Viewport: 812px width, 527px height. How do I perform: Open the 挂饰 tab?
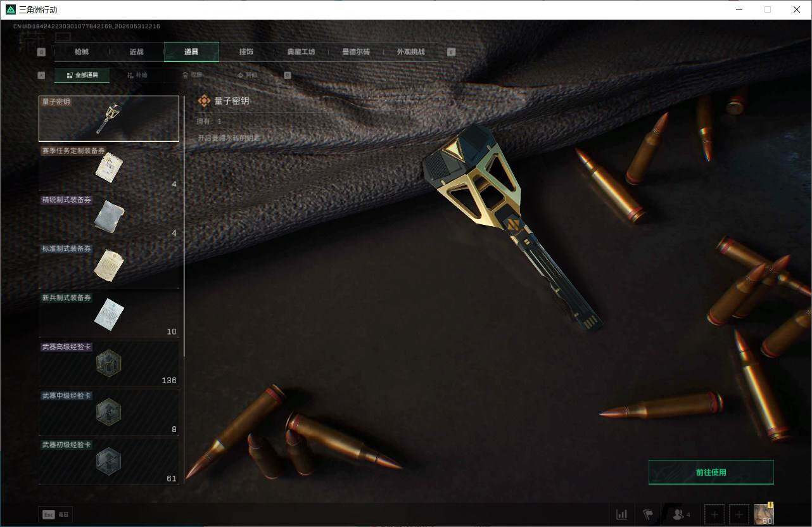click(x=246, y=52)
